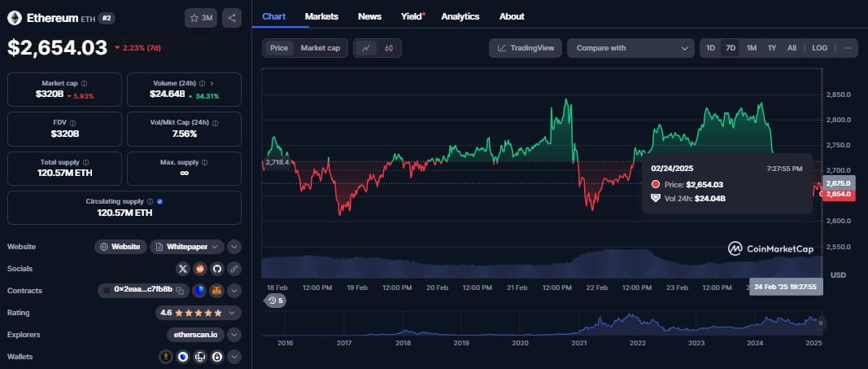This screenshot has height=369, width=868.
Task: Click the right pause handle of range slider
Action: 820,323
